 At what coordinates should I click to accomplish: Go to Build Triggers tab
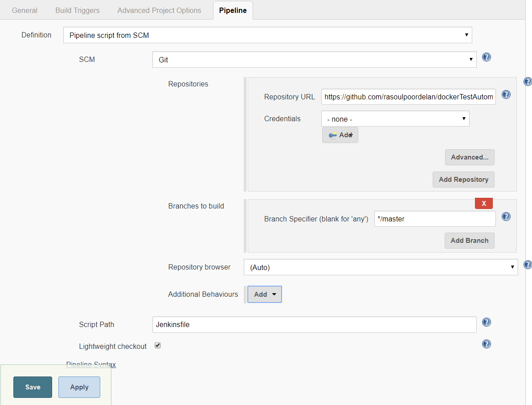(x=78, y=10)
